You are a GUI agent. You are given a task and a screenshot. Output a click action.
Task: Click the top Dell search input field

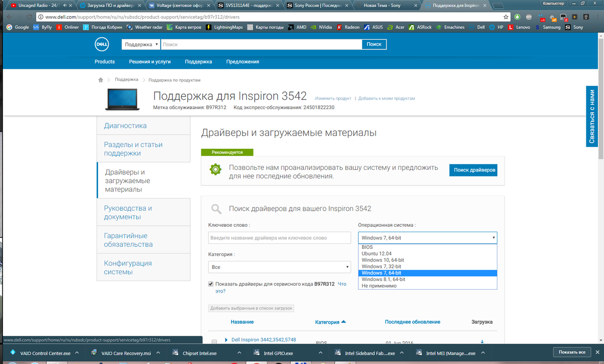[261, 44]
